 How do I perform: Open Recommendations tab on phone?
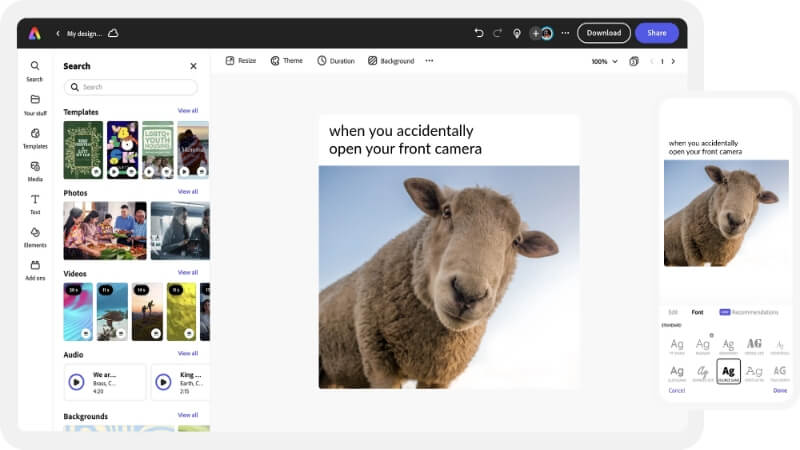pyautogui.click(x=749, y=312)
